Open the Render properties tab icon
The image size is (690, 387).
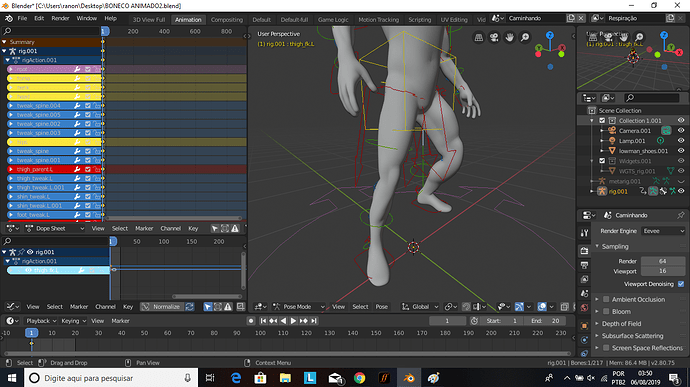coord(584,251)
